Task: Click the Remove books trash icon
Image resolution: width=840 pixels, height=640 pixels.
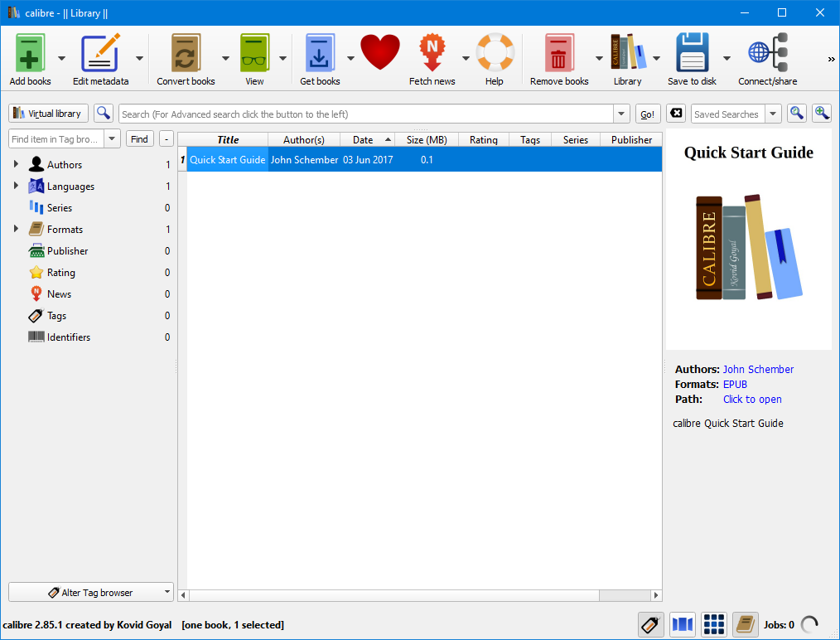Action: pyautogui.click(x=558, y=52)
